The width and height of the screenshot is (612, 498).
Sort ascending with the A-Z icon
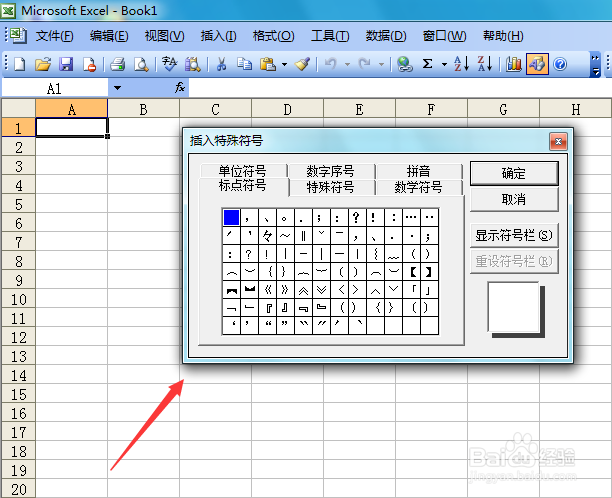(461, 64)
